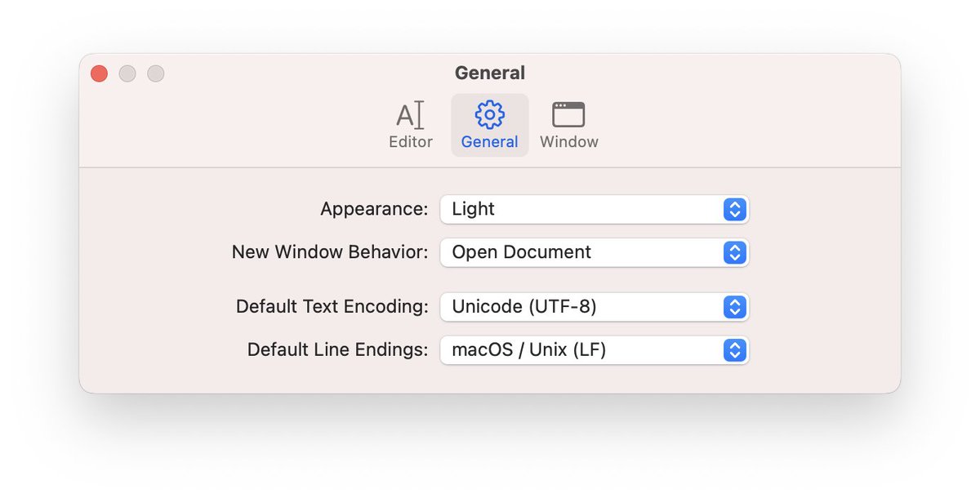980x498 pixels.
Task: Expand the New Window Behavior popup
Action: pos(595,252)
